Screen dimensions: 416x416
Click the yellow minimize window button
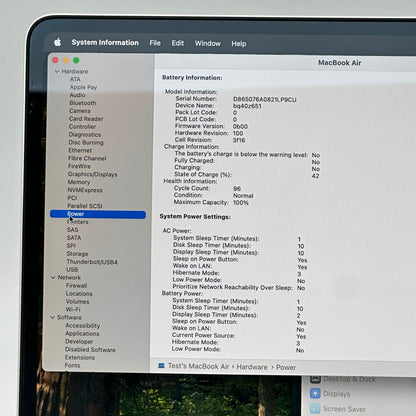pos(66,60)
